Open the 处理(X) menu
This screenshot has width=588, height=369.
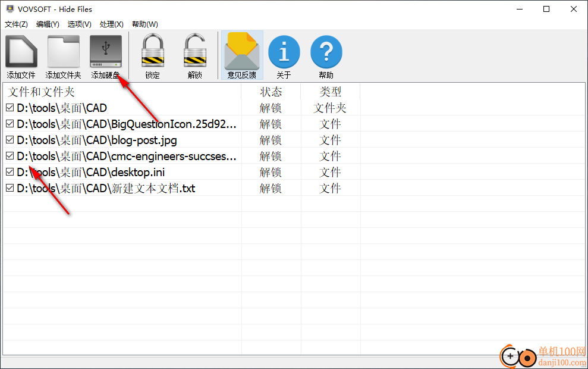[111, 24]
